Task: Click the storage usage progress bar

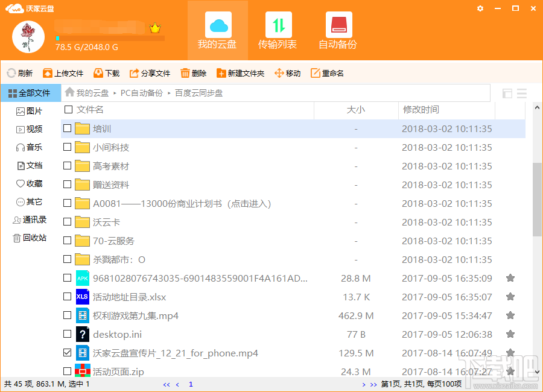Action: 110,38
